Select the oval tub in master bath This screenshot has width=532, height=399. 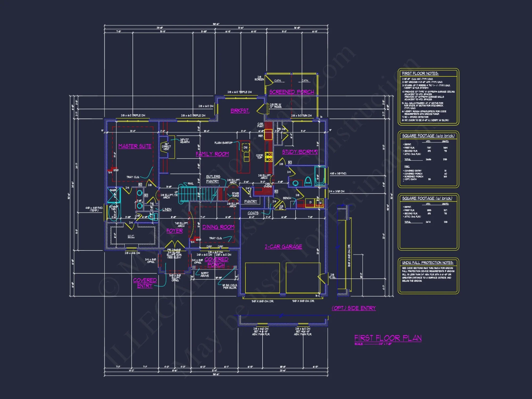[x=113, y=212]
